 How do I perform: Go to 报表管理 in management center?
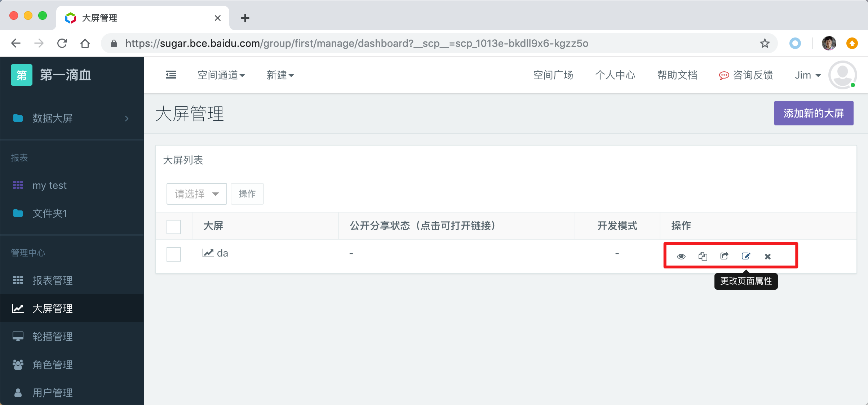(x=53, y=280)
